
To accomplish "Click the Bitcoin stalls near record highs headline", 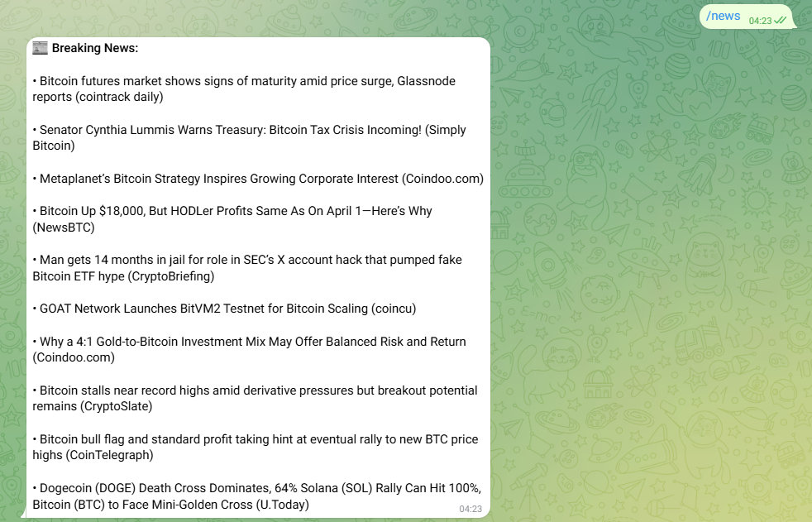I will click(255, 398).
